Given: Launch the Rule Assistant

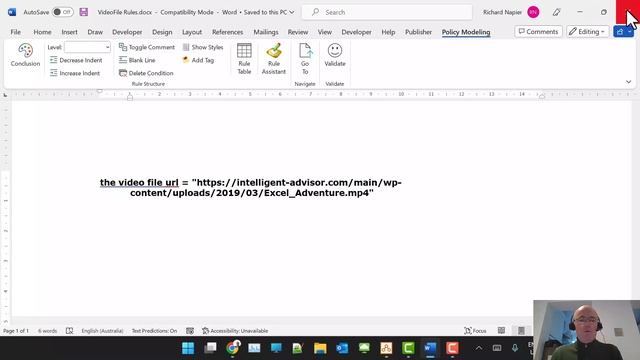Looking at the screenshot, I should [274, 59].
